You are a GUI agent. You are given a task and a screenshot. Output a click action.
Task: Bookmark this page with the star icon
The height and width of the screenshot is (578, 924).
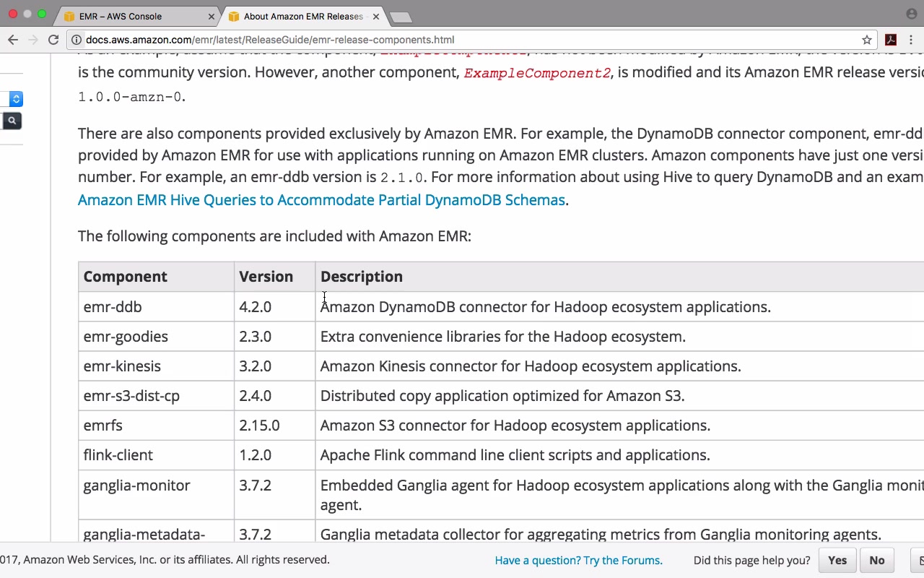(867, 40)
